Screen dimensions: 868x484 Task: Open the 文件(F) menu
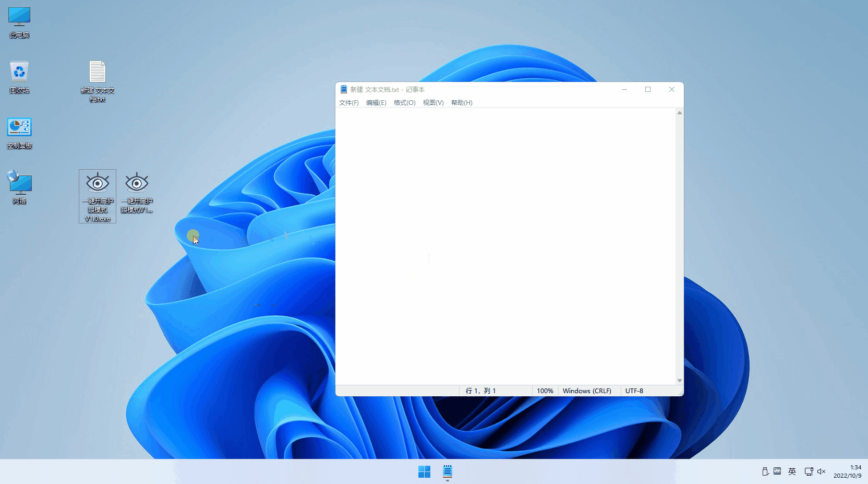coord(348,102)
